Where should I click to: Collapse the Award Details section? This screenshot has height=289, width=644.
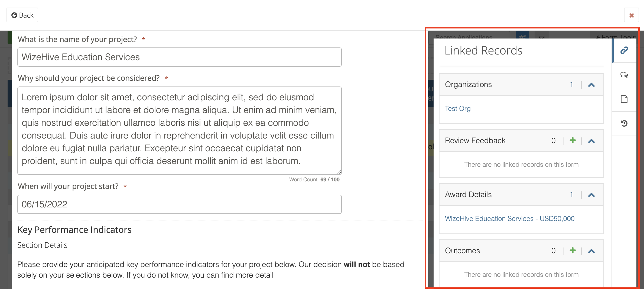tap(592, 195)
